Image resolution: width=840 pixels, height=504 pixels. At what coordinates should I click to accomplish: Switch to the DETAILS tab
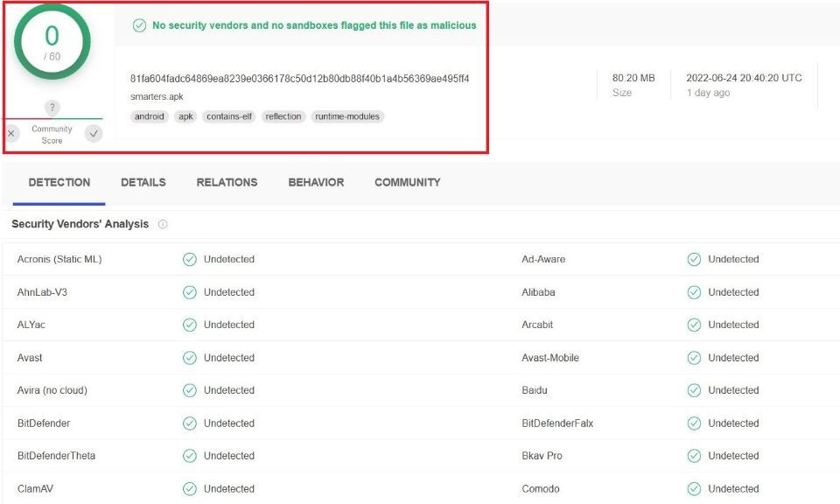[143, 183]
